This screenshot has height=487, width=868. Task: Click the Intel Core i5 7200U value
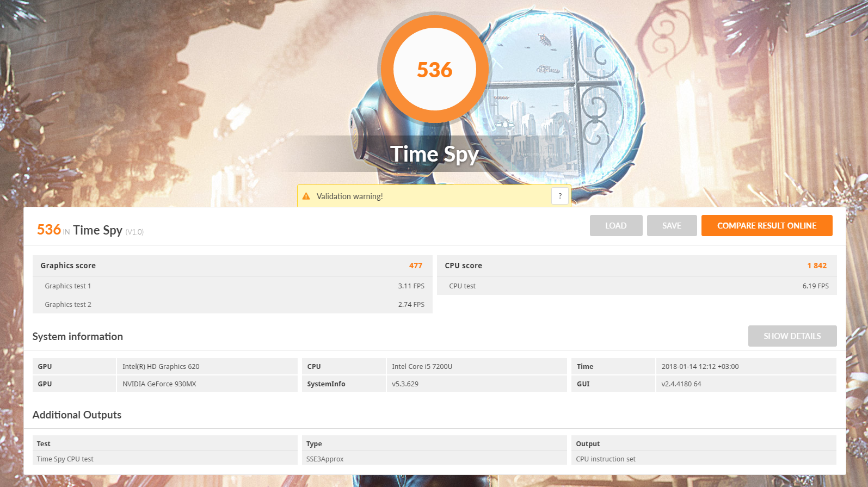pyautogui.click(x=422, y=367)
